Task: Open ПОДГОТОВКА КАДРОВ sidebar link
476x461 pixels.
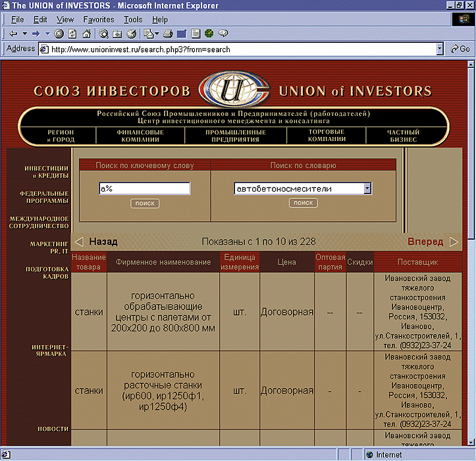Action: pos(47,273)
